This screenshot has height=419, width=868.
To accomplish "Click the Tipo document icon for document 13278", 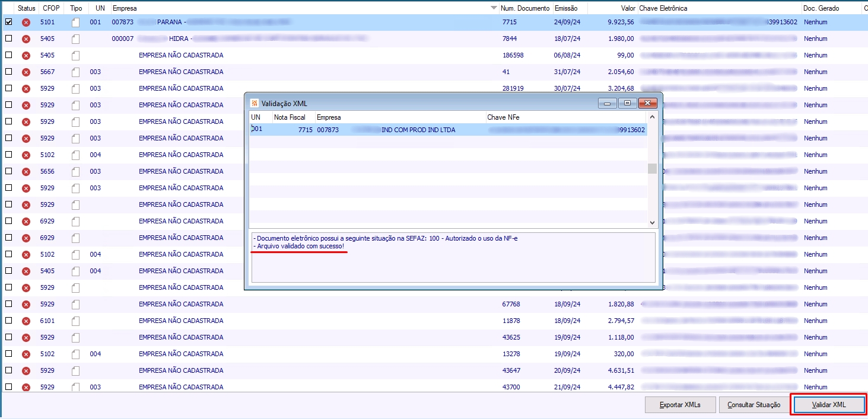I will (x=75, y=354).
